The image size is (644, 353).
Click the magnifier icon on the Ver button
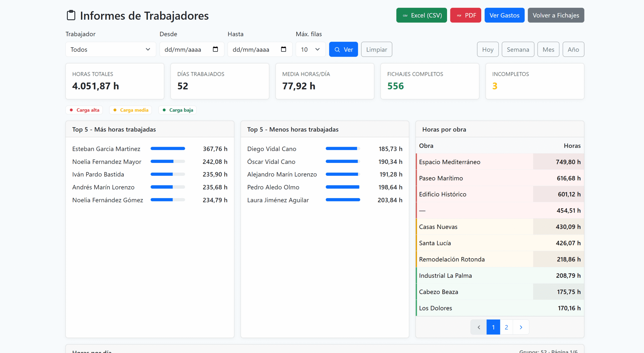click(337, 50)
